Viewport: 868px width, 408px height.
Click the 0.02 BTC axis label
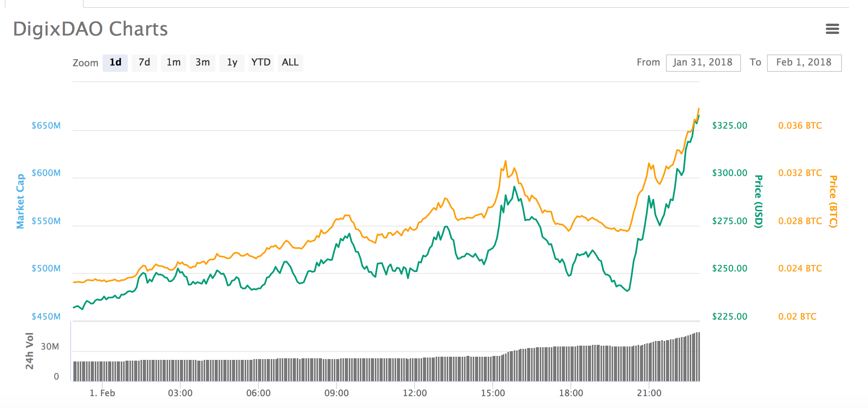[797, 316]
